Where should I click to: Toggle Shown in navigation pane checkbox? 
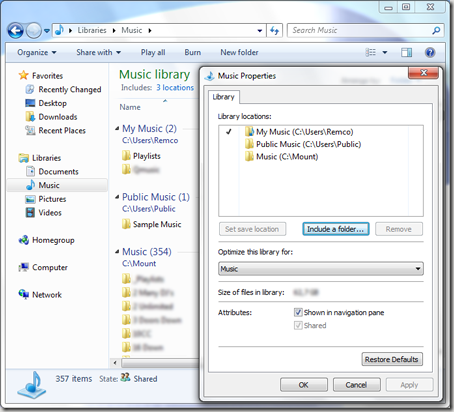298,312
